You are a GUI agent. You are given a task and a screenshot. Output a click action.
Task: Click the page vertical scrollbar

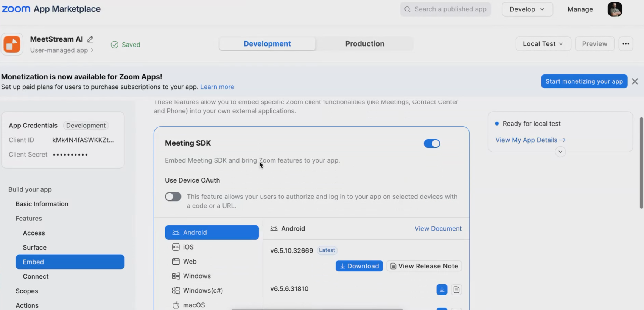(641, 163)
